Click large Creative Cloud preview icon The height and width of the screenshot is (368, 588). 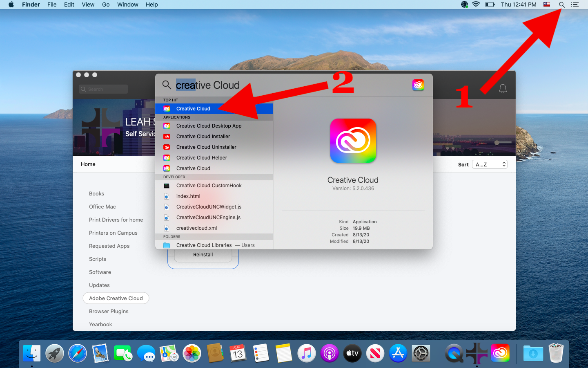353,141
